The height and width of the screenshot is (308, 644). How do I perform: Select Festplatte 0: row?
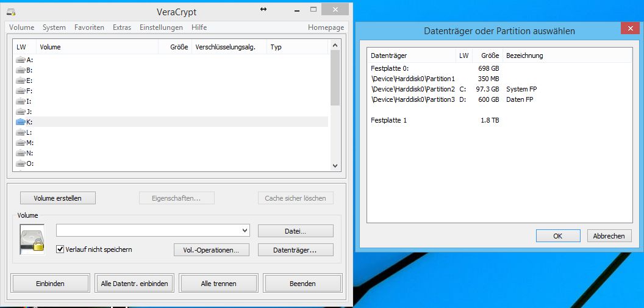499,68
